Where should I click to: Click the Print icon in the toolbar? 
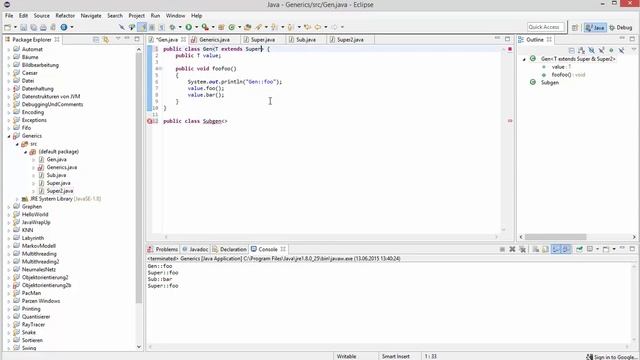[43, 27]
